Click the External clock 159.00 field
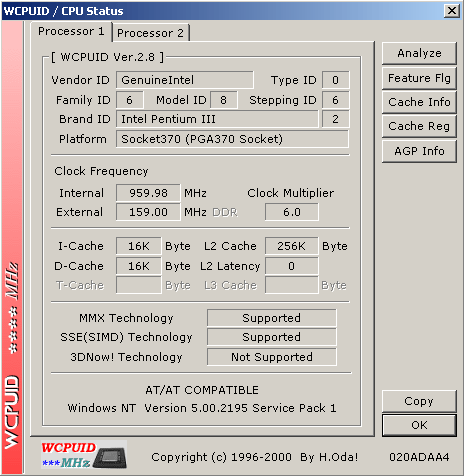 click(148, 212)
